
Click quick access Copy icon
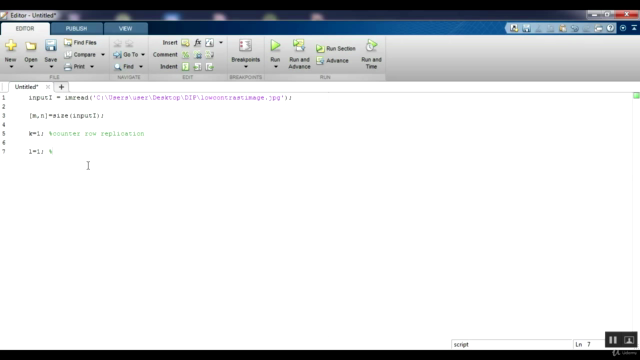pyautogui.click(x=551, y=28)
